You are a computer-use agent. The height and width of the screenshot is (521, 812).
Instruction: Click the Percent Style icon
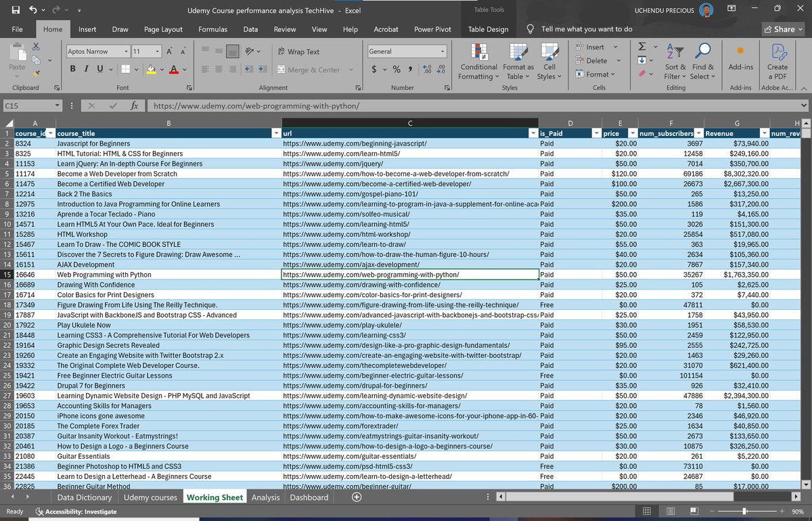coord(397,69)
